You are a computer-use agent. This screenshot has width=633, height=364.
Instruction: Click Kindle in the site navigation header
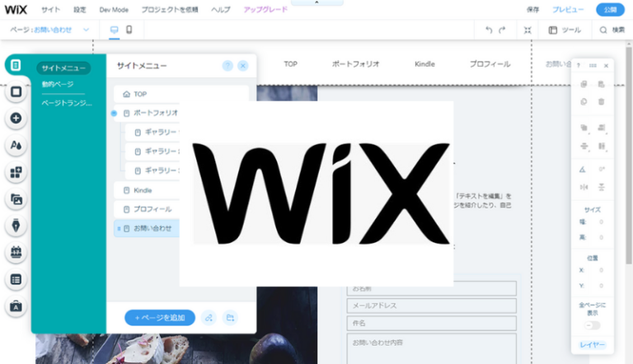pyautogui.click(x=424, y=63)
